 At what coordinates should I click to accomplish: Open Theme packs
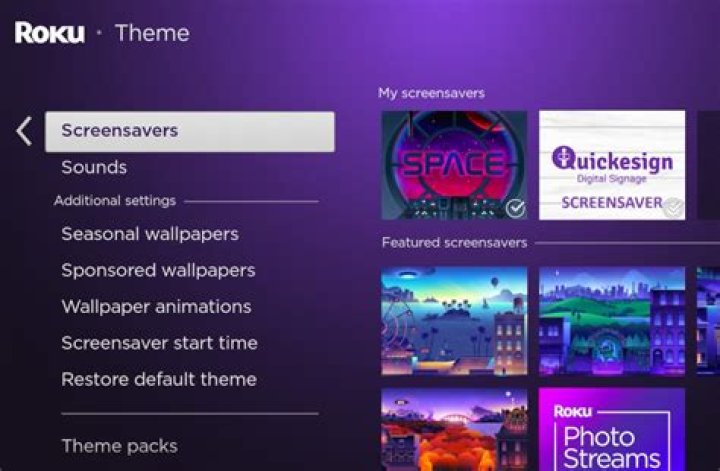[x=119, y=446]
